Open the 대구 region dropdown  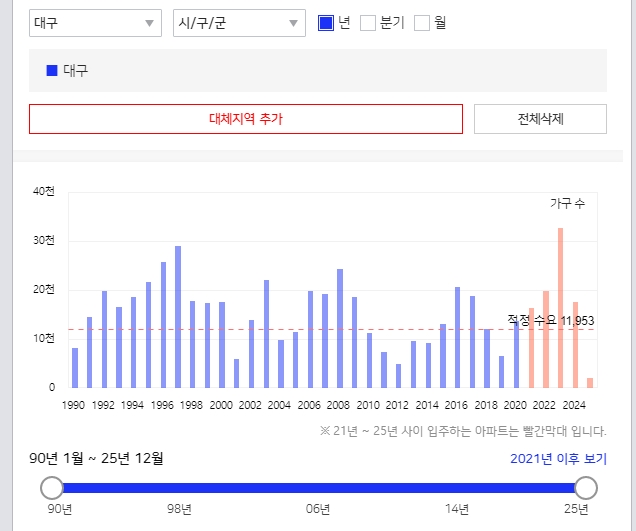pos(94,23)
